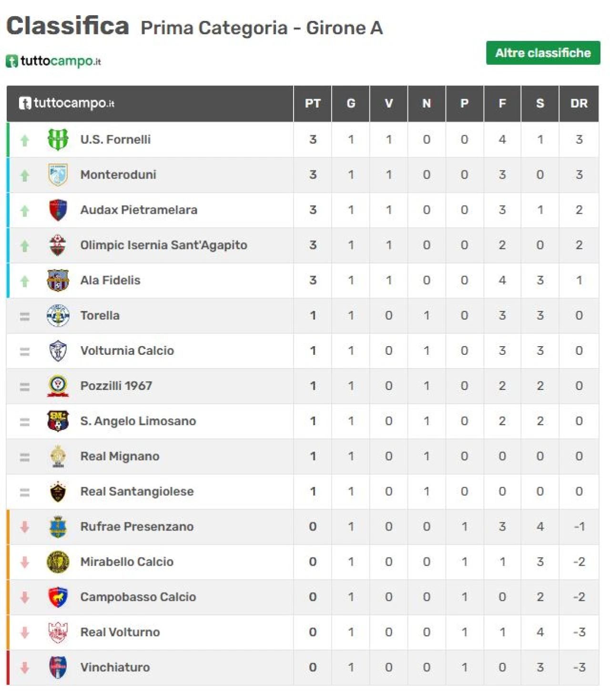Click the tuttocampo.it logo under the title

53,61
